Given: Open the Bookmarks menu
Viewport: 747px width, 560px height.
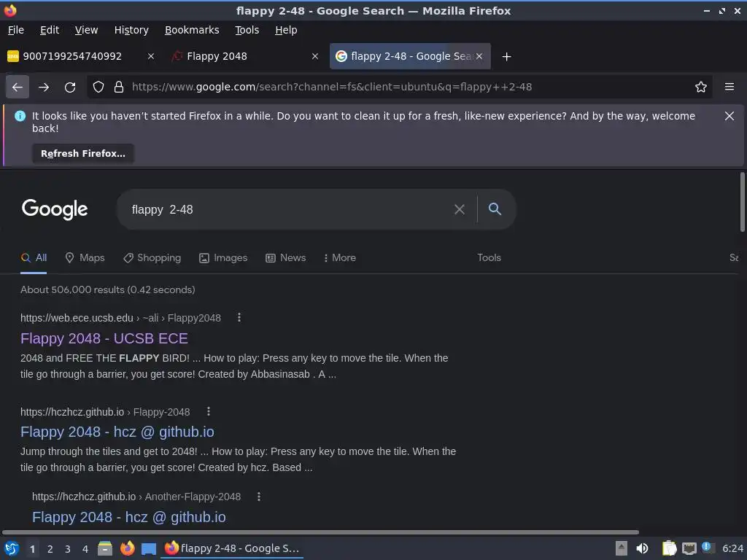Looking at the screenshot, I should pyautogui.click(x=192, y=30).
